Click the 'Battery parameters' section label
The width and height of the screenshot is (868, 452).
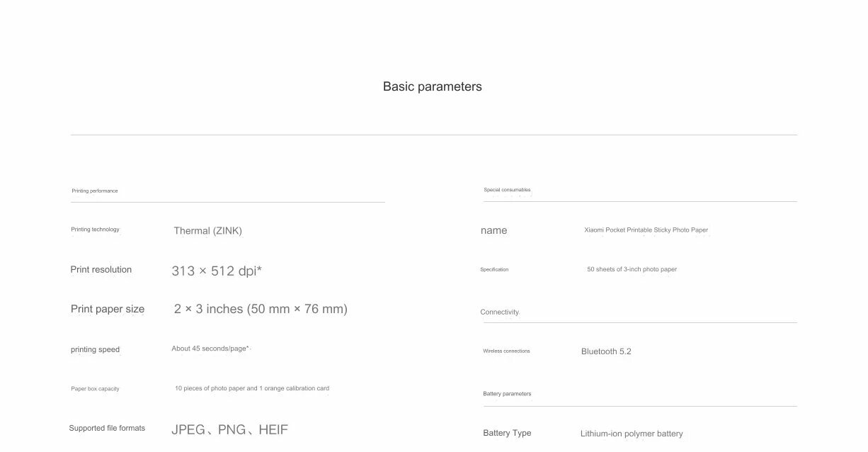(507, 394)
